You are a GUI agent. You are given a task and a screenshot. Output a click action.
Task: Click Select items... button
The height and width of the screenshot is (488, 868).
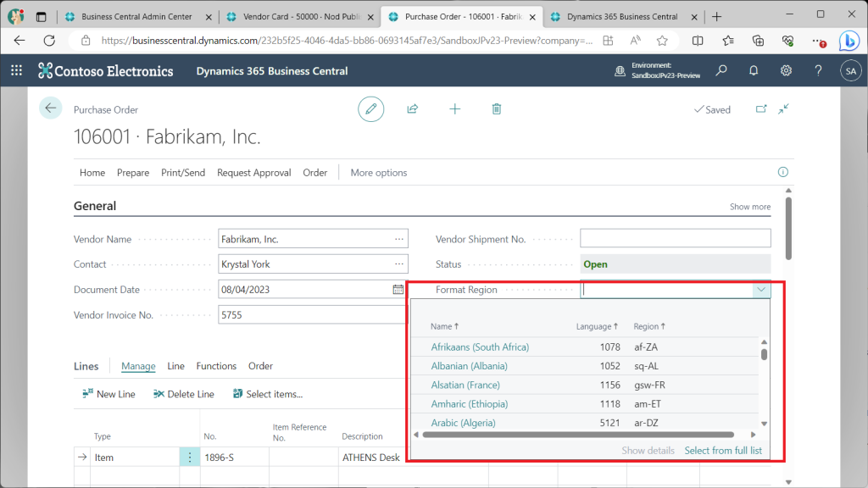point(268,394)
